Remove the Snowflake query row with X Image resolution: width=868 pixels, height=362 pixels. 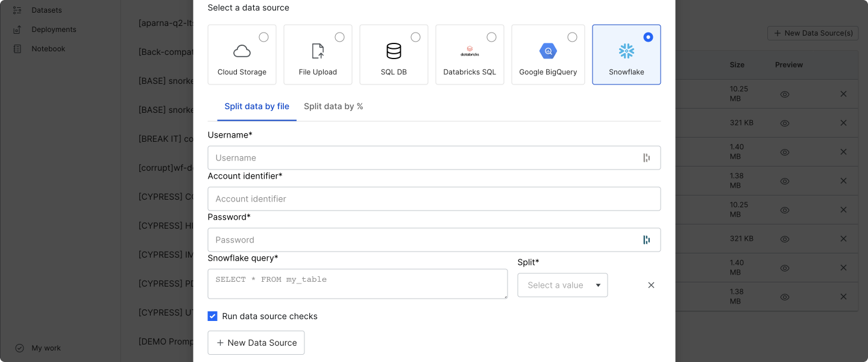[651, 285]
